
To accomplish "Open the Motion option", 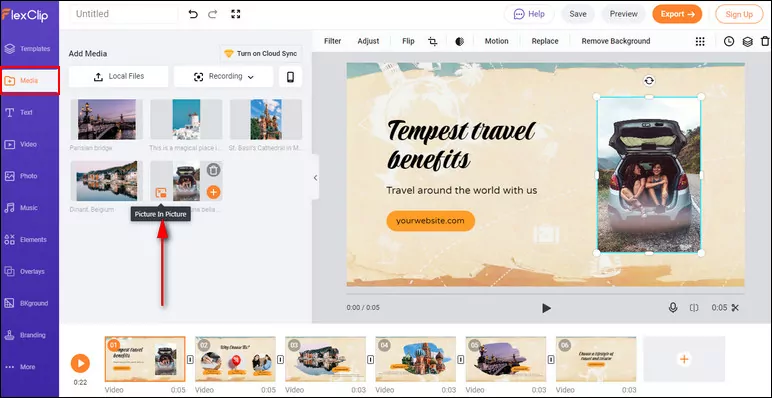I will [x=496, y=41].
